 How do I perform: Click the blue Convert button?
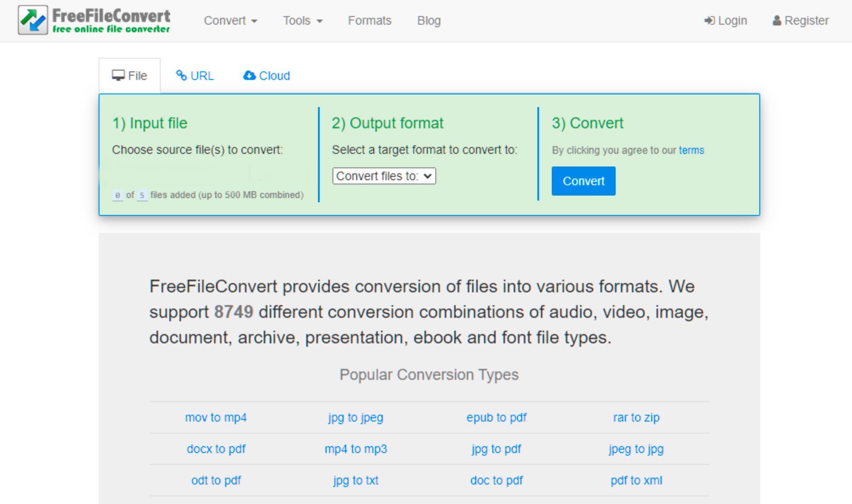coord(583,181)
